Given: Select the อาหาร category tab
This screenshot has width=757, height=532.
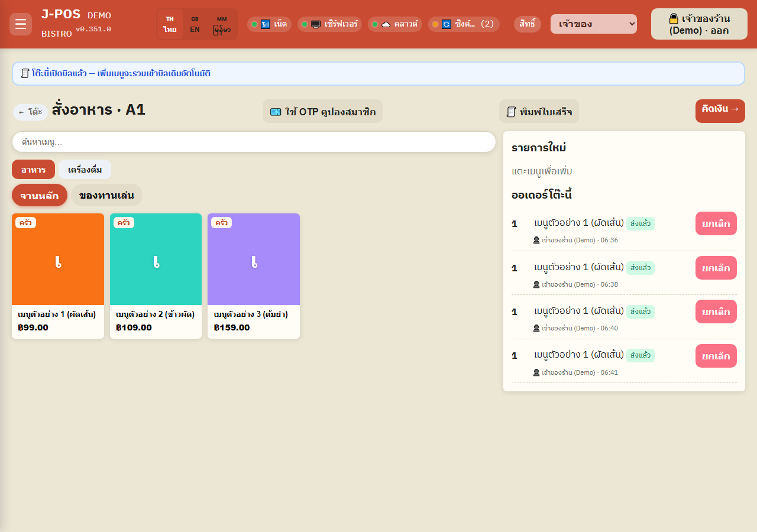Looking at the screenshot, I should [x=33, y=170].
